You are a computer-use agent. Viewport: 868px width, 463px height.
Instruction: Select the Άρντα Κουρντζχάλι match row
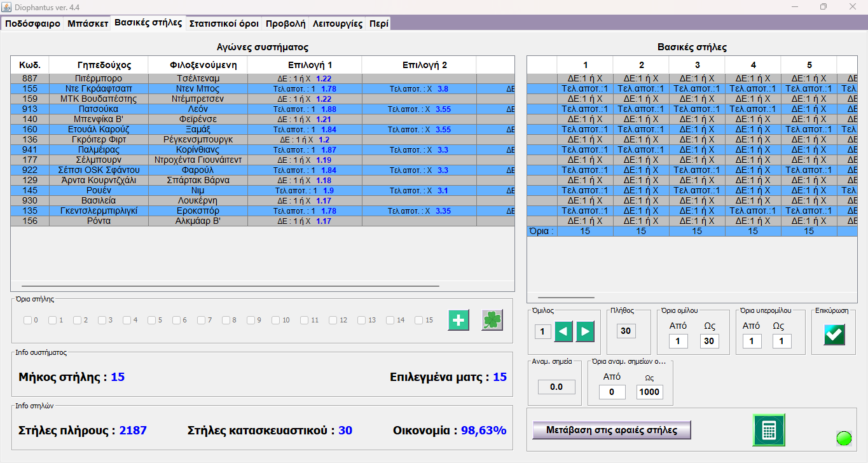[x=263, y=180]
